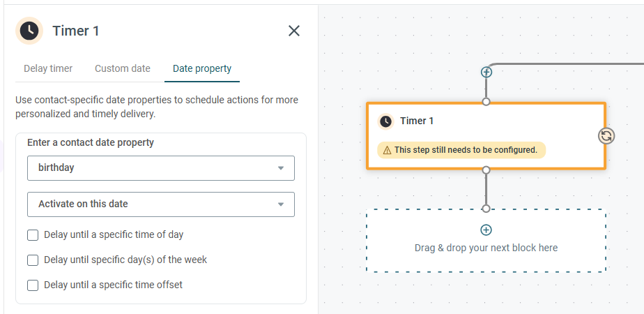Expand the Activate on this date dropdown

161,204
